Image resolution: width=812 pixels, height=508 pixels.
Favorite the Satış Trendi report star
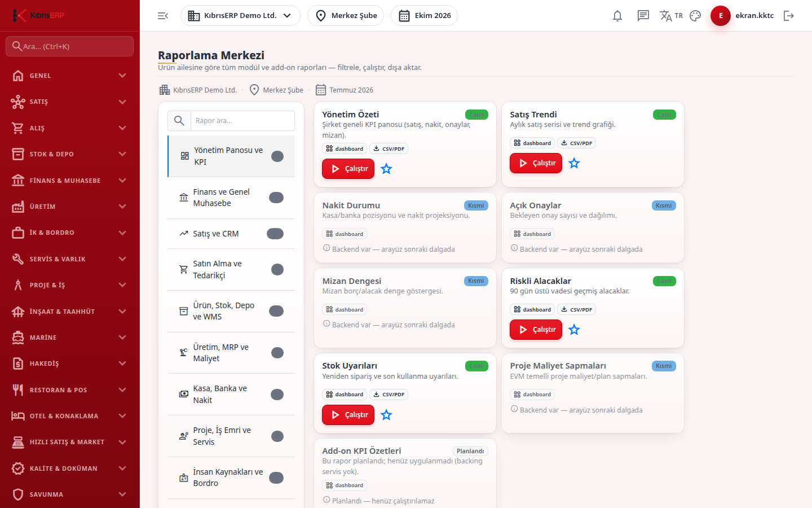(x=574, y=163)
